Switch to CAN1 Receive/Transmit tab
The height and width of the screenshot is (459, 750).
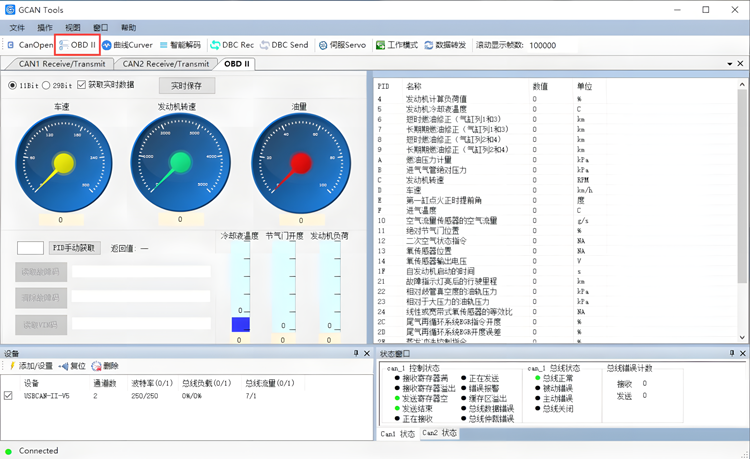pyautogui.click(x=63, y=64)
